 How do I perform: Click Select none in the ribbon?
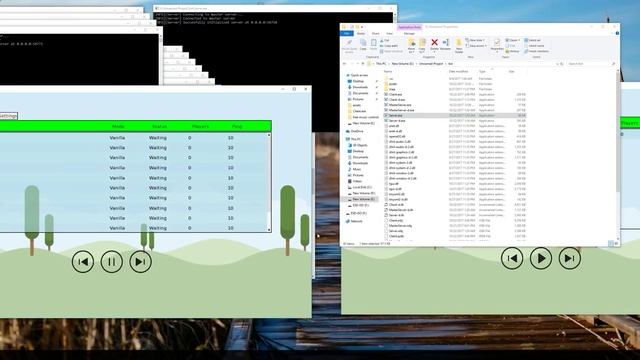534,46
